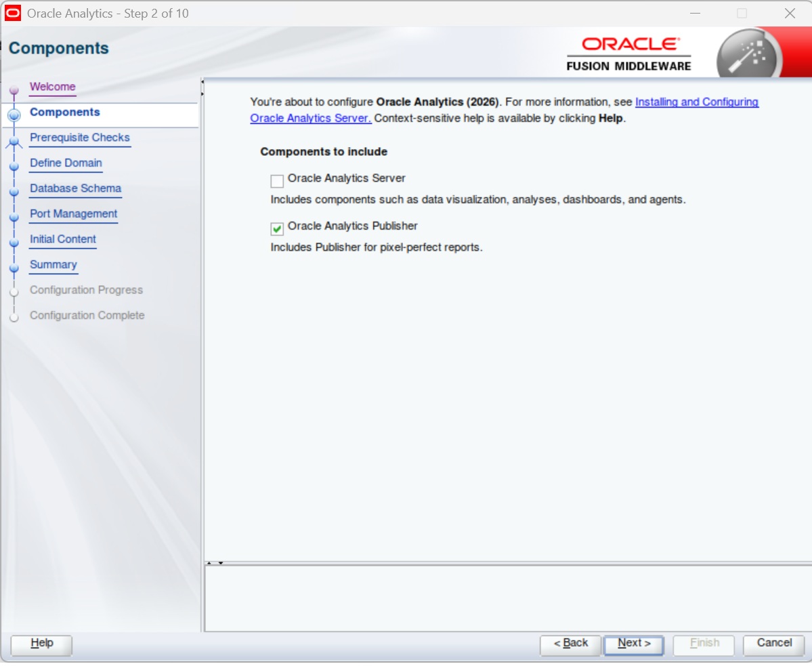This screenshot has width=812, height=666.
Task: Uncheck the Oracle Analytics Publisher checkbox
Action: 277,229
